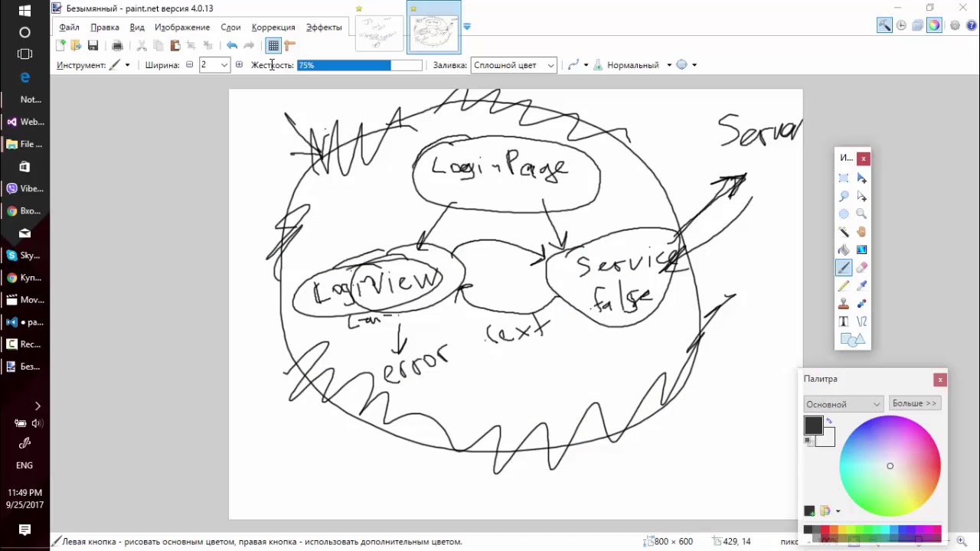Click the Paste clipboard icon

tap(175, 46)
